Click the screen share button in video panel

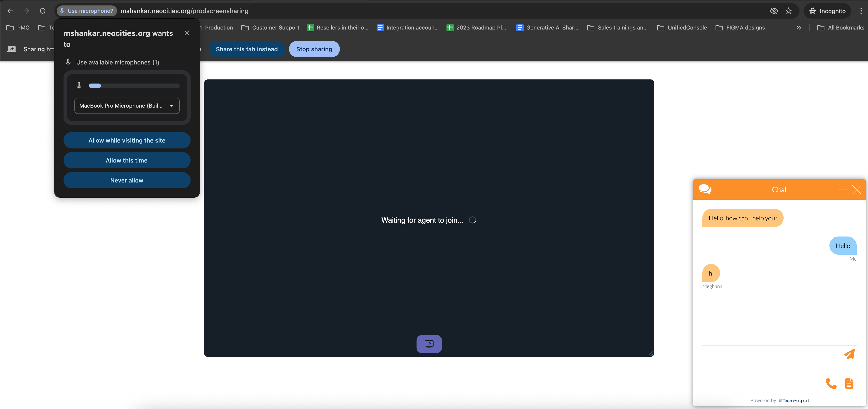click(x=429, y=344)
